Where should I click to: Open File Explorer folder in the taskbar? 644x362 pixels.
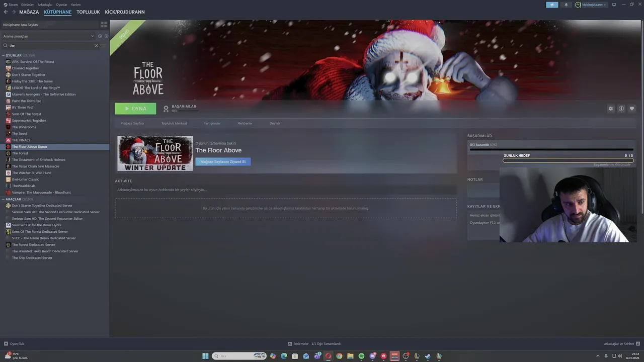350,356
